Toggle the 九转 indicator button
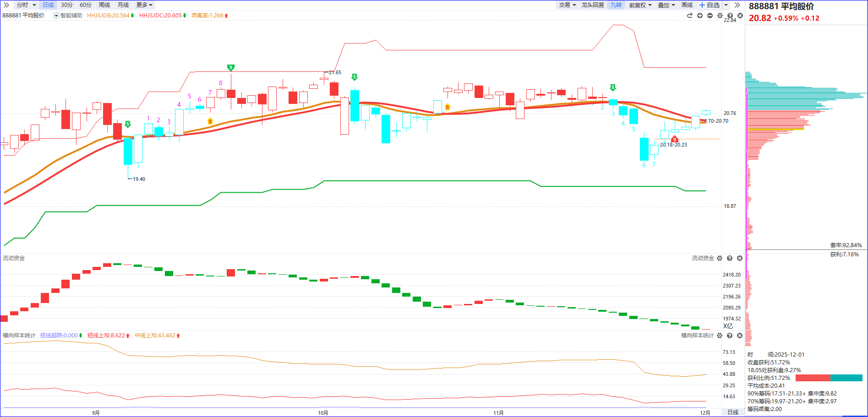The width and height of the screenshot is (868, 417). pyautogui.click(x=616, y=5)
